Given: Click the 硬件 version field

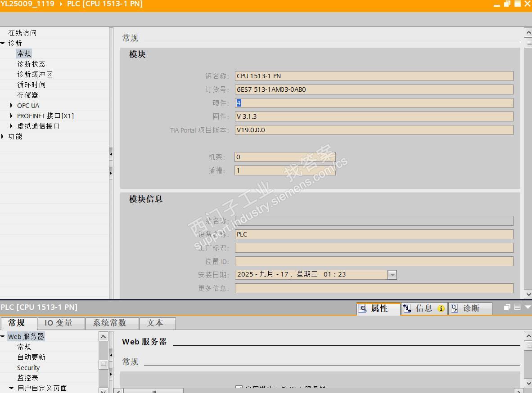Looking at the screenshot, I should 374,103.
